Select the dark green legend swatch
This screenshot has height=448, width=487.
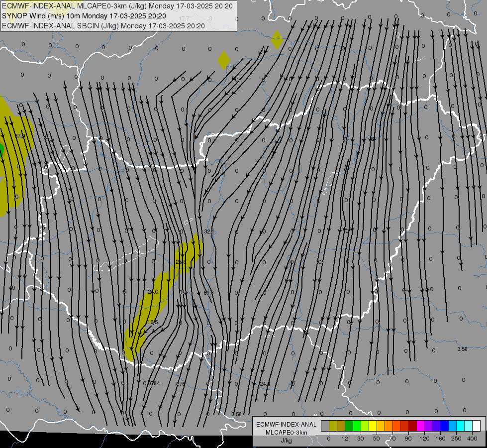click(349, 426)
